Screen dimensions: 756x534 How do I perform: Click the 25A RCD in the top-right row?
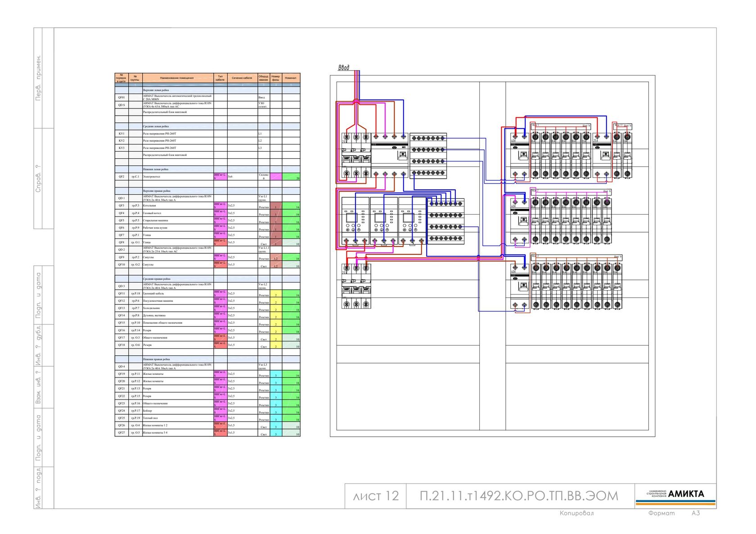(603, 155)
